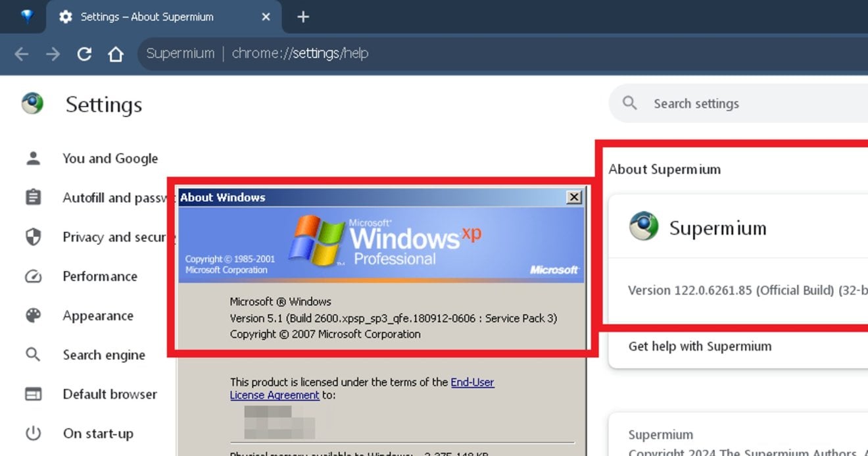
Task: Open Performance settings
Action: (x=100, y=276)
